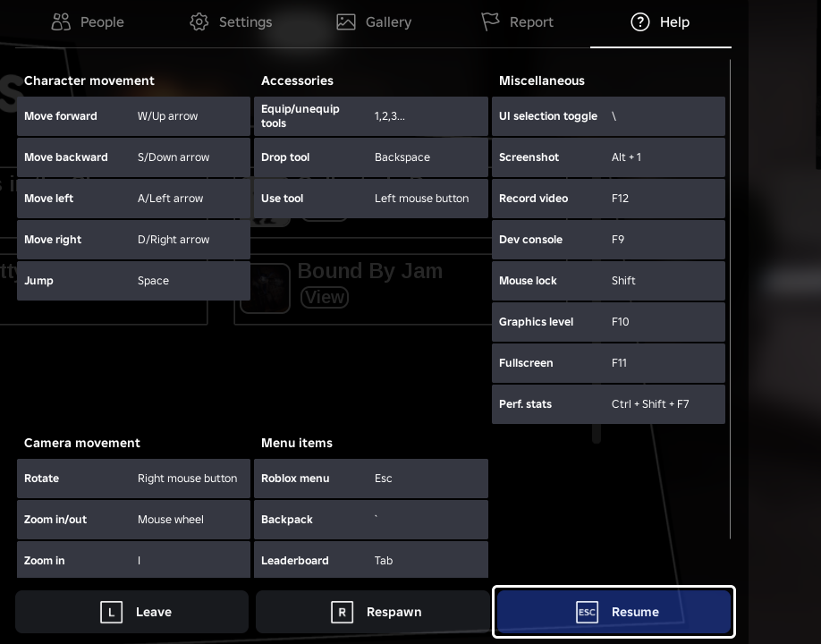This screenshot has height=644, width=821.
Task: Click the 'Record video' label
Action: point(533,199)
